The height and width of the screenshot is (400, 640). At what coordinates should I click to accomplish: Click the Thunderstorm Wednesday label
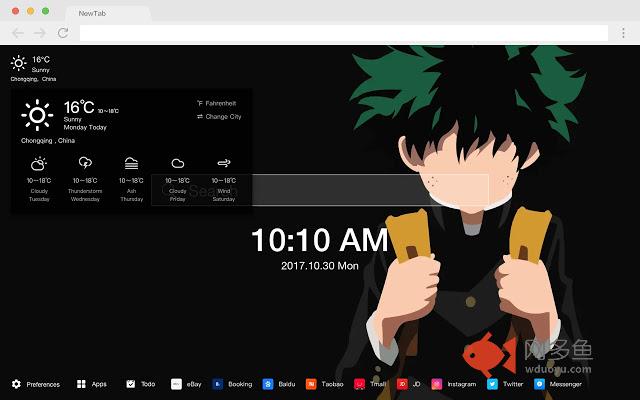[85, 195]
